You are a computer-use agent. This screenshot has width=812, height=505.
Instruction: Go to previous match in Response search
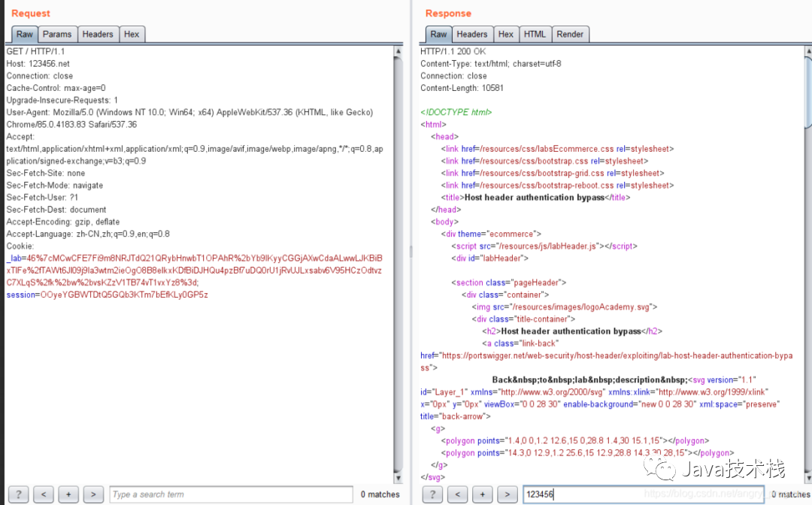pyautogui.click(x=457, y=494)
